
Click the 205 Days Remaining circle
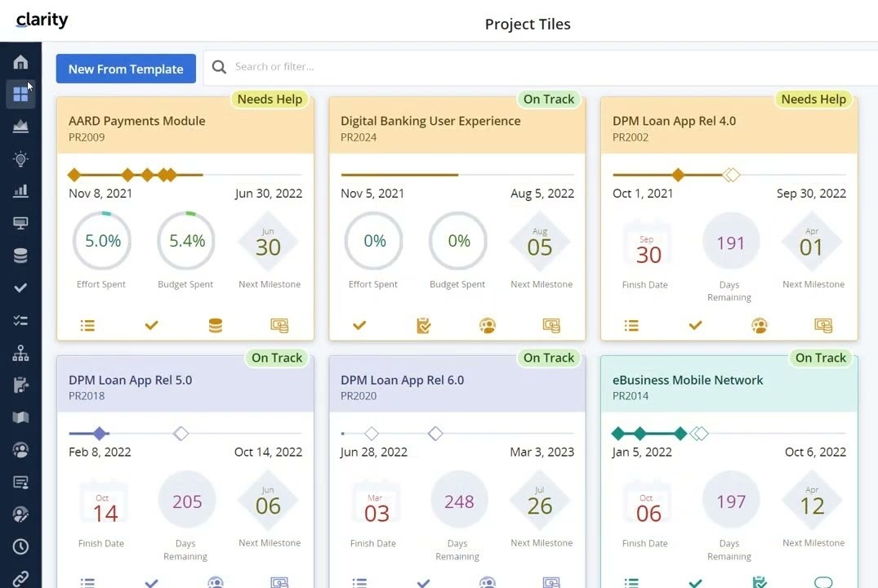pos(187,500)
